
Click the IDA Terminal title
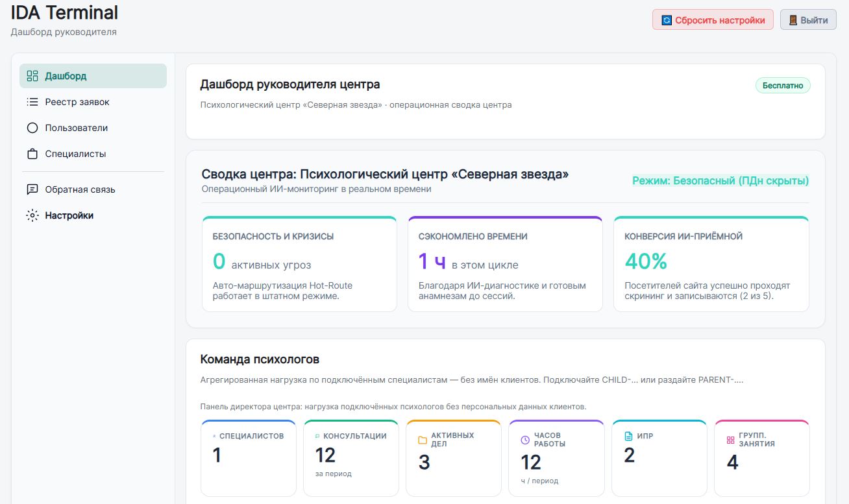(64, 12)
